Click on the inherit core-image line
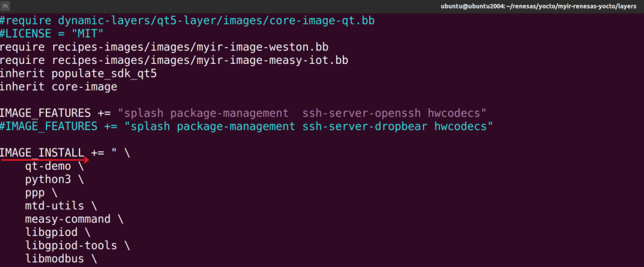The width and height of the screenshot is (644, 267). coord(58,87)
